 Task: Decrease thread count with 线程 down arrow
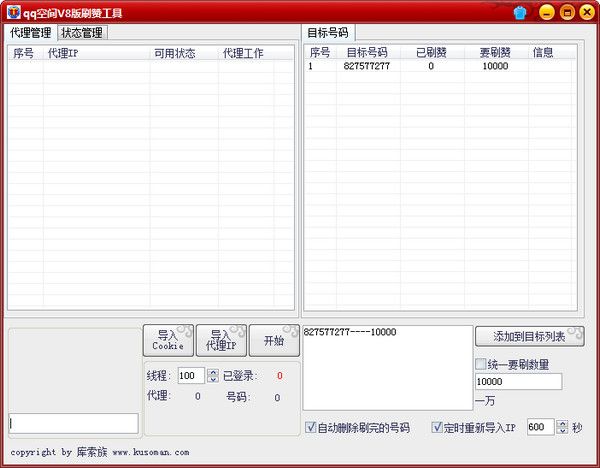(213, 379)
